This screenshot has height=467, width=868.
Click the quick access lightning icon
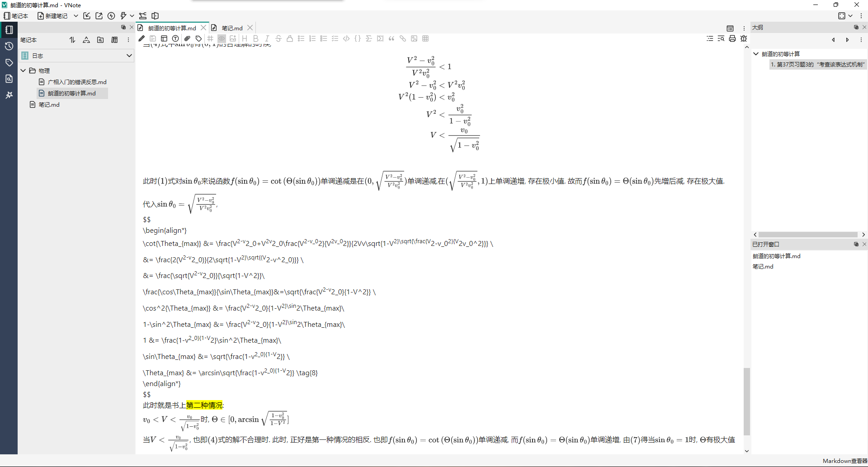[123, 16]
